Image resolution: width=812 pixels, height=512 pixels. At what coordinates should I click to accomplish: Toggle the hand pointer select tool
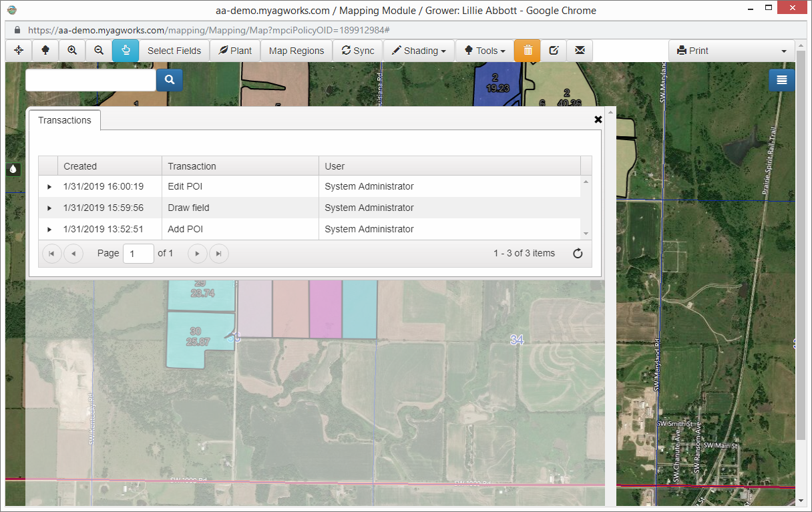[x=126, y=51]
